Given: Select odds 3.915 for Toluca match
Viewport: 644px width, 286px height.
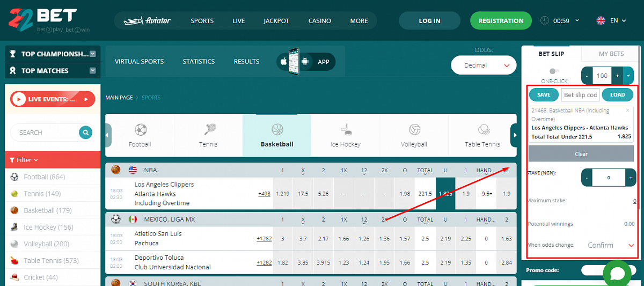Looking at the screenshot, I should click(x=323, y=262).
